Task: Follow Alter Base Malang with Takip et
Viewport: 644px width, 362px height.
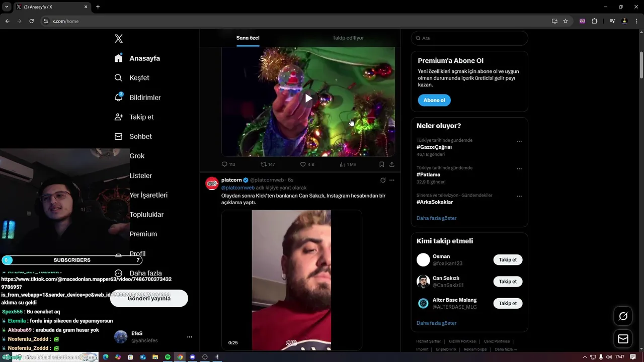Action: click(x=508, y=303)
